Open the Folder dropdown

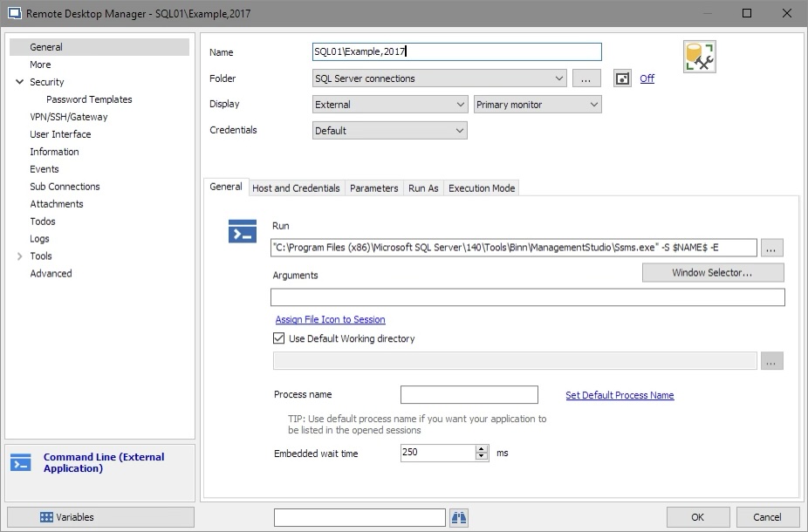(x=440, y=78)
